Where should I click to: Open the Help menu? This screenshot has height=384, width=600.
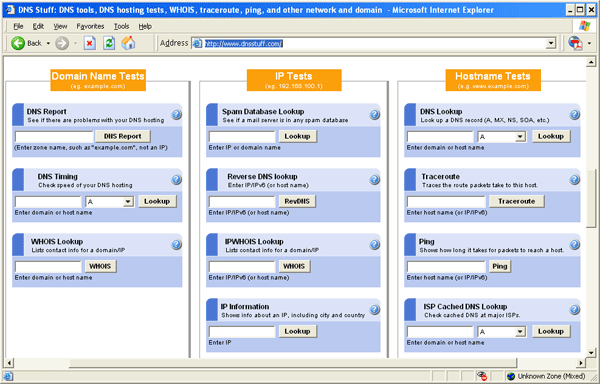[145, 26]
